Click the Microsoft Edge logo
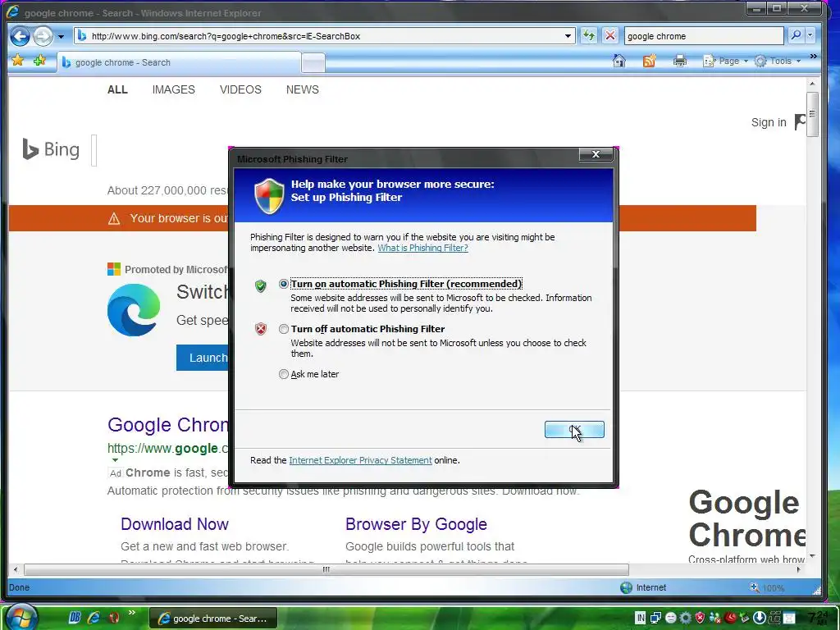840x630 pixels. (134, 310)
